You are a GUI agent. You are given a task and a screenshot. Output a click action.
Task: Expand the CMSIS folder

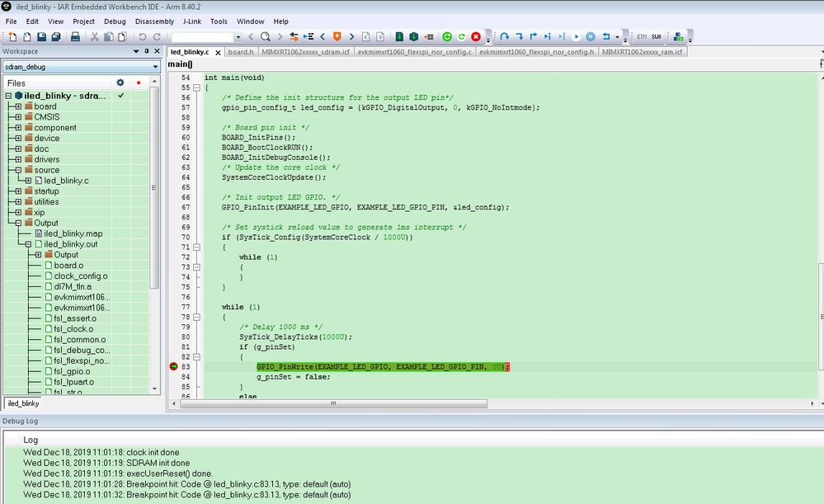(18, 116)
